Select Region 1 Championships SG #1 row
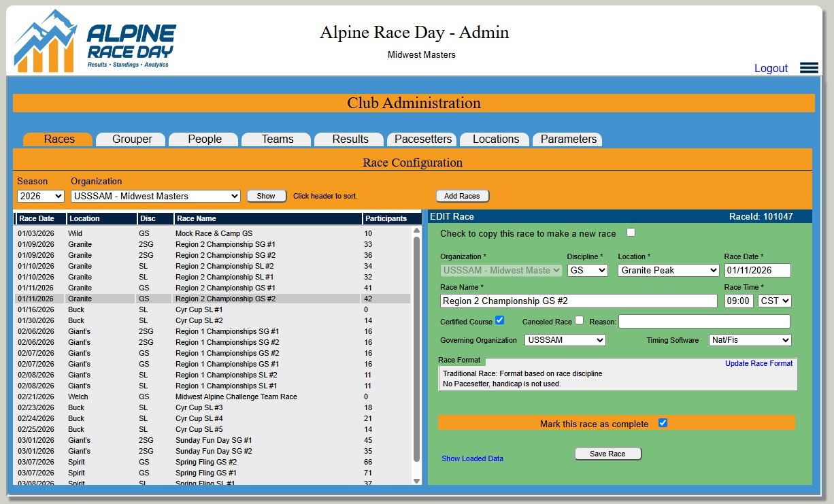The image size is (834, 504). pyautogui.click(x=213, y=331)
